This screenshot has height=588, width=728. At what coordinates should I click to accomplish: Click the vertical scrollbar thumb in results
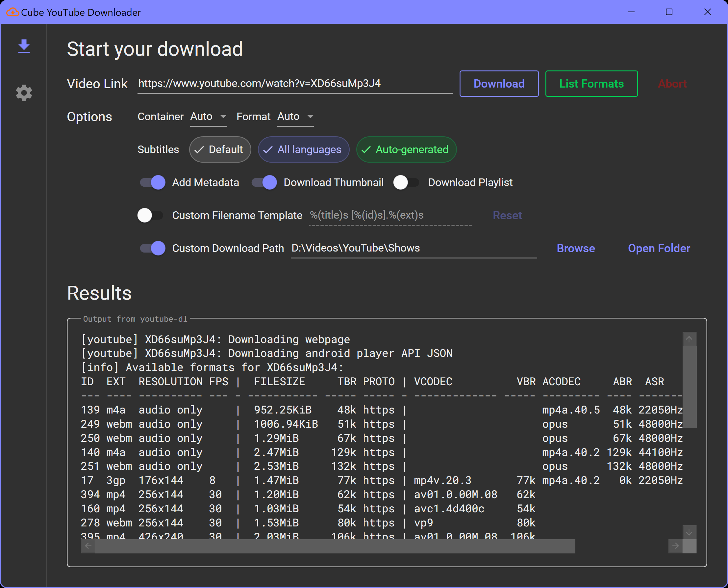(689, 387)
